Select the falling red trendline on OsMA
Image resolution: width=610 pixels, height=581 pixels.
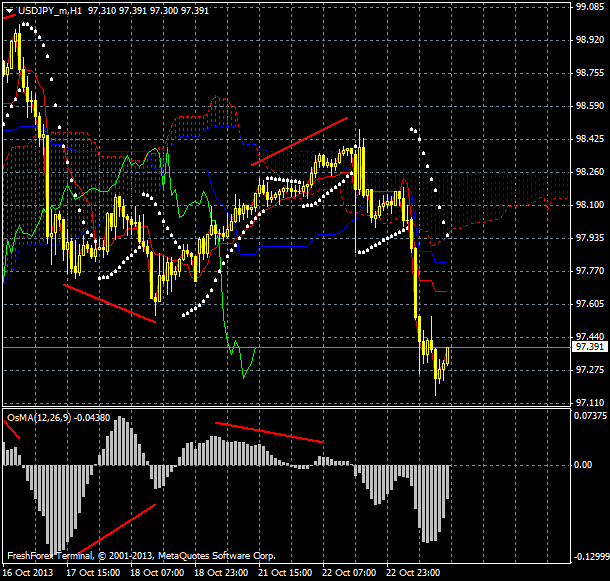coord(269,432)
